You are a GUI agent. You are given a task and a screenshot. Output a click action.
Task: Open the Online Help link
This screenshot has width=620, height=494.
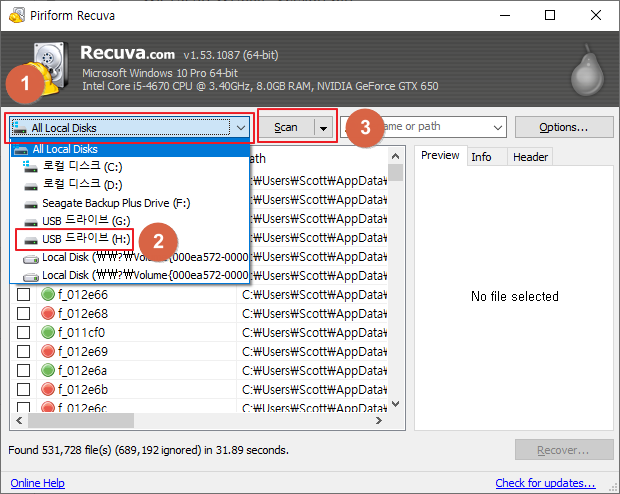38,483
